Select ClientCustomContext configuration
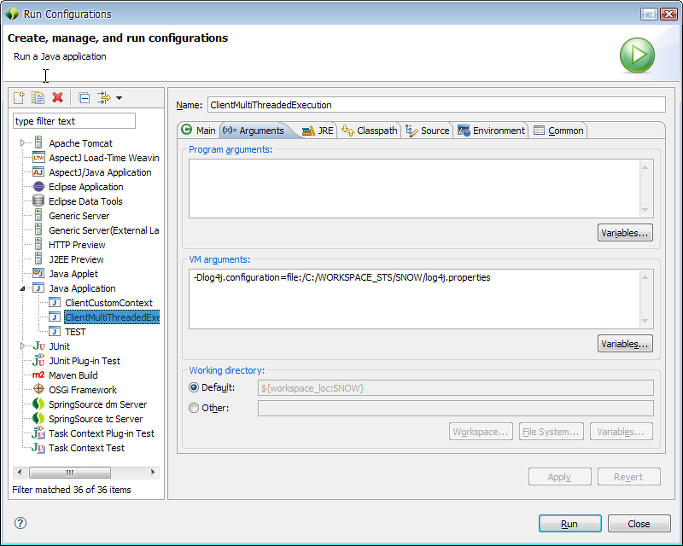Screen dimensions: 683x546 [x=108, y=302]
